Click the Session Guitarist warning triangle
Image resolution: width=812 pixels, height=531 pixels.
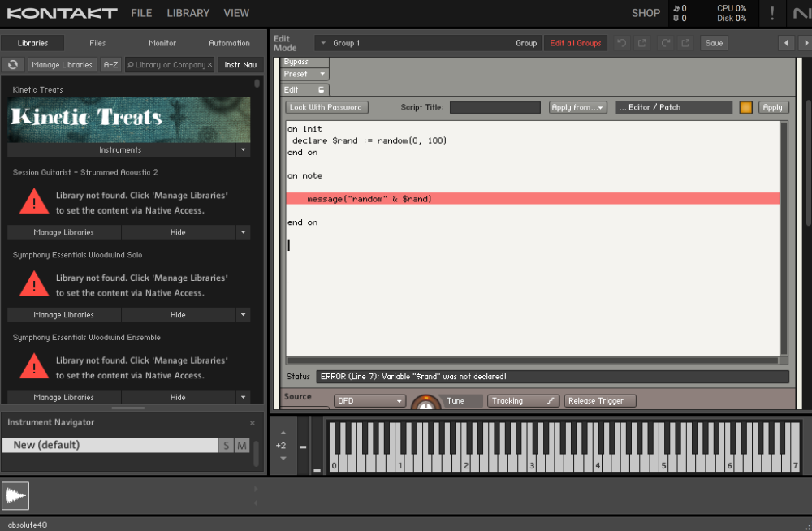34,201
